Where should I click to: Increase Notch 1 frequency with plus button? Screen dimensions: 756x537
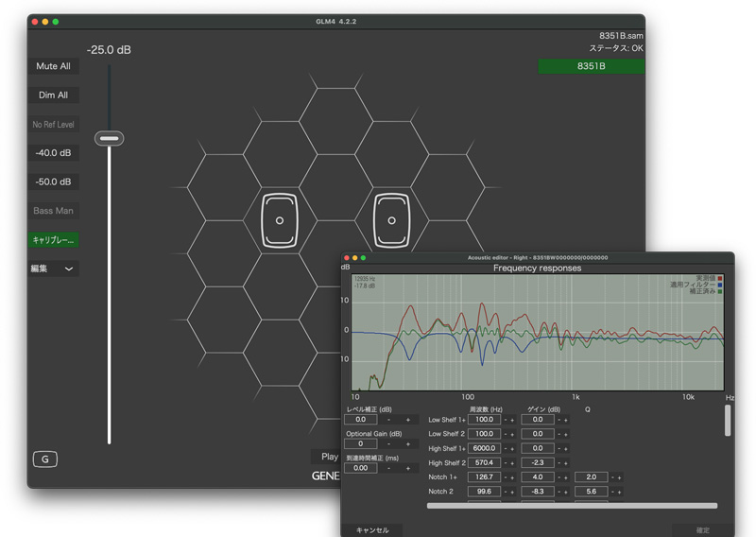(513, 477)
